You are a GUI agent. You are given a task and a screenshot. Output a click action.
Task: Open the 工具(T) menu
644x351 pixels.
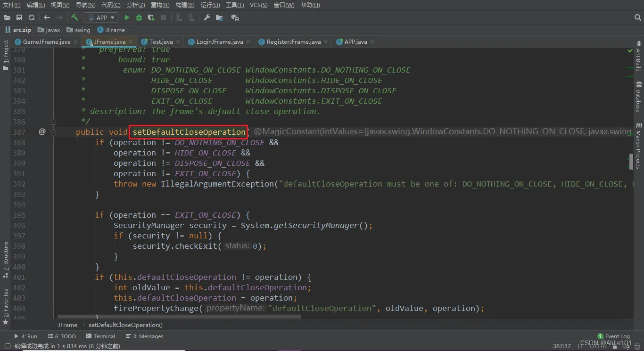click(x=235, y=5)
